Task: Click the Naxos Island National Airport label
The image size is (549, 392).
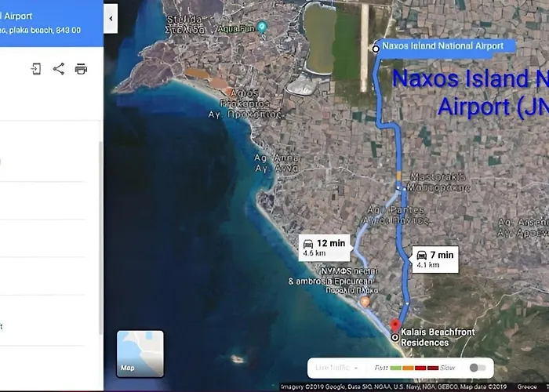Action: click(x=442, y=46)
